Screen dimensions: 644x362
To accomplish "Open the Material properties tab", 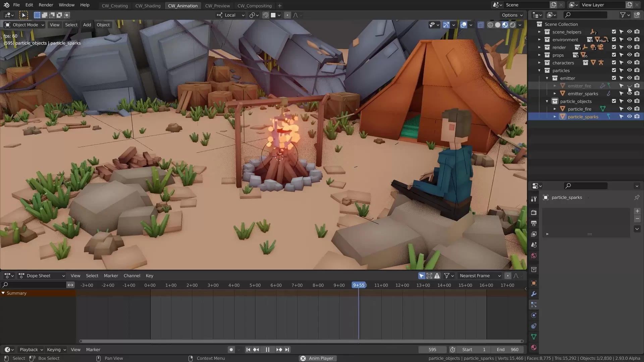I will point(534,348).
